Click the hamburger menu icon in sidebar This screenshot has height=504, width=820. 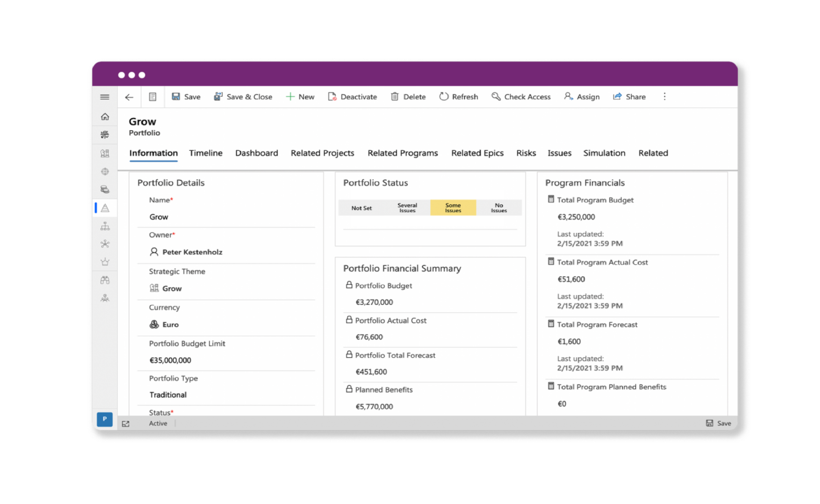pos(105,97)
